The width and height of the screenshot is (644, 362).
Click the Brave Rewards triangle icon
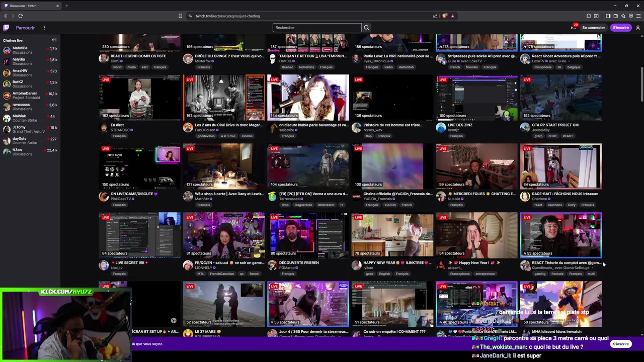[x=452, y=16]
